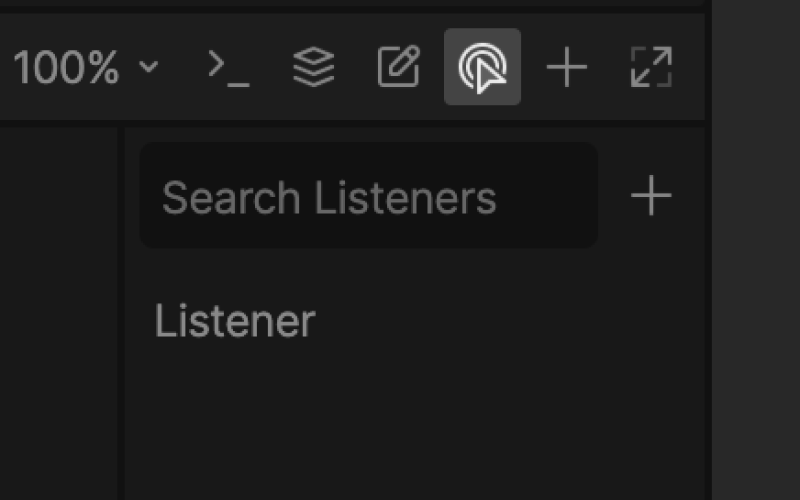Expand view with the fullscreen arrows icon

click(652, 67)
